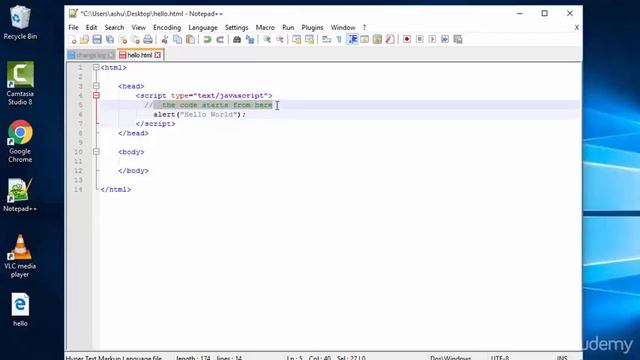This screenshot has width=640, height=360.
Task: Click the Close All toolbar icon
Action: point(135,39)
